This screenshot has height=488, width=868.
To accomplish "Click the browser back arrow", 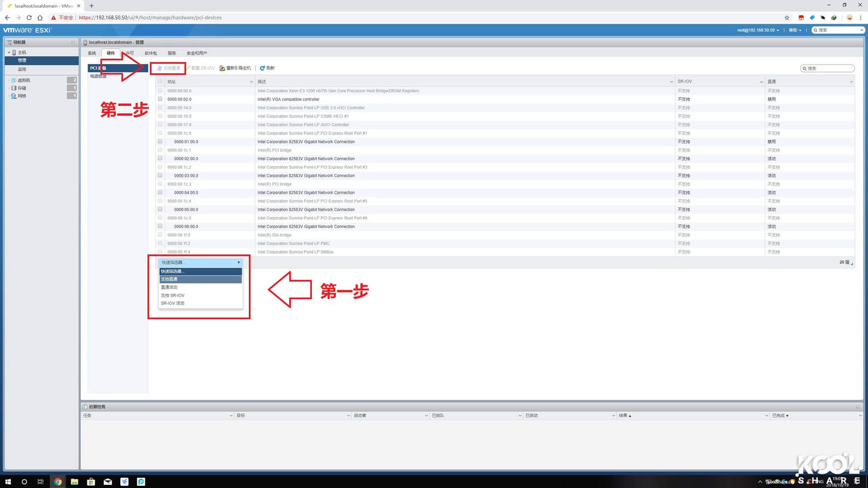I will pos(7,18).
